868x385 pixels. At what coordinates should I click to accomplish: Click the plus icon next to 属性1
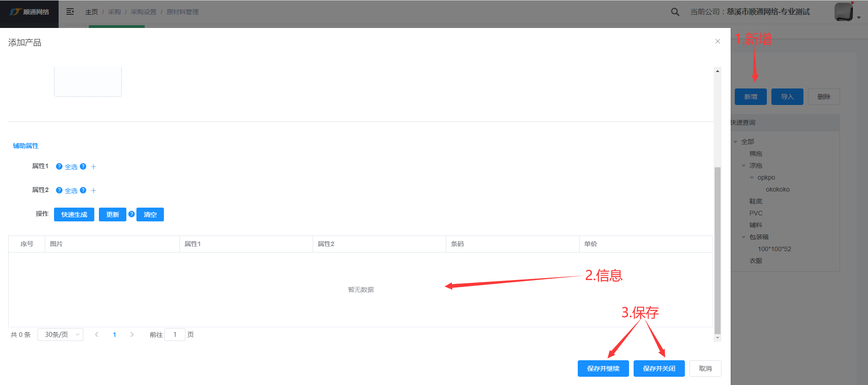93,166
